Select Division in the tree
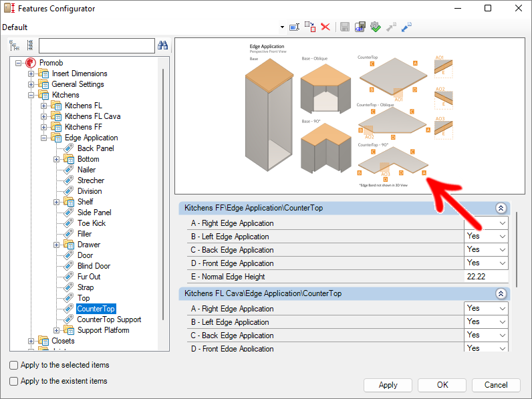This screenshot has height=399, width=532. tap(90, 191)
